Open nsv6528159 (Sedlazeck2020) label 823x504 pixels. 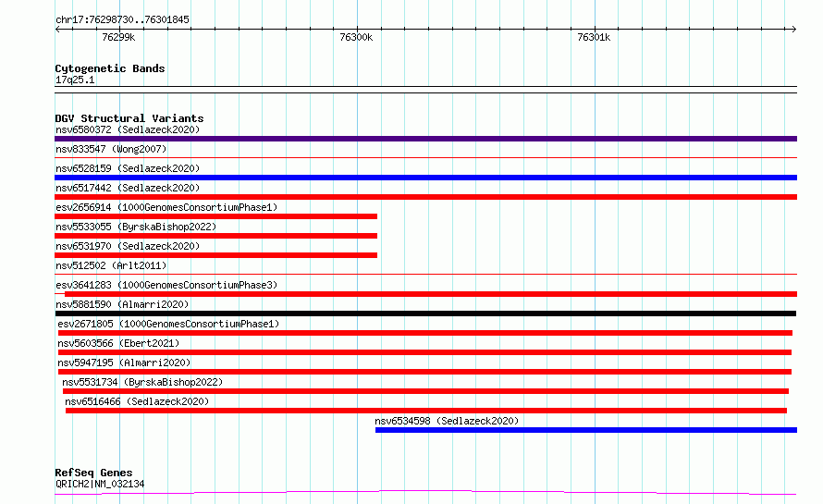click(x=128, y=168)
